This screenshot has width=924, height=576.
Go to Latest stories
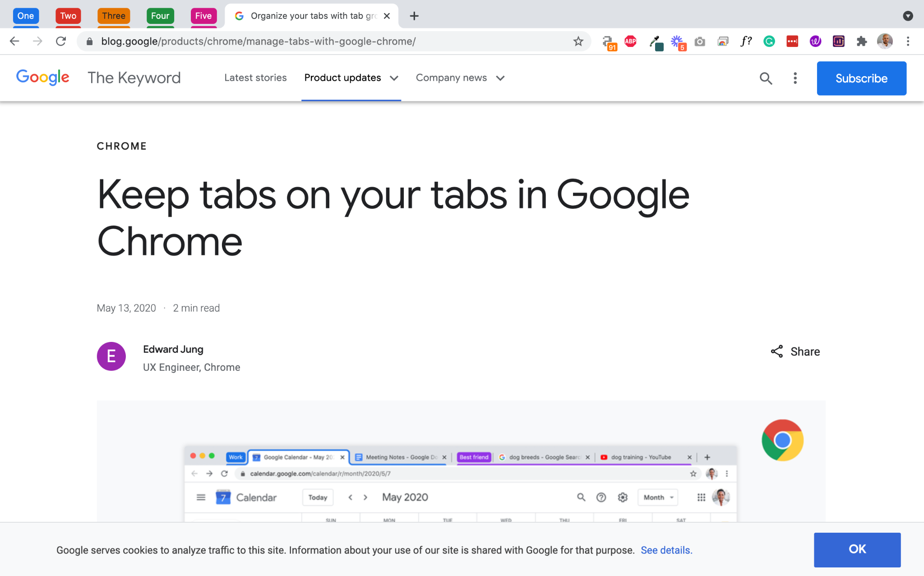coord(255,78)
